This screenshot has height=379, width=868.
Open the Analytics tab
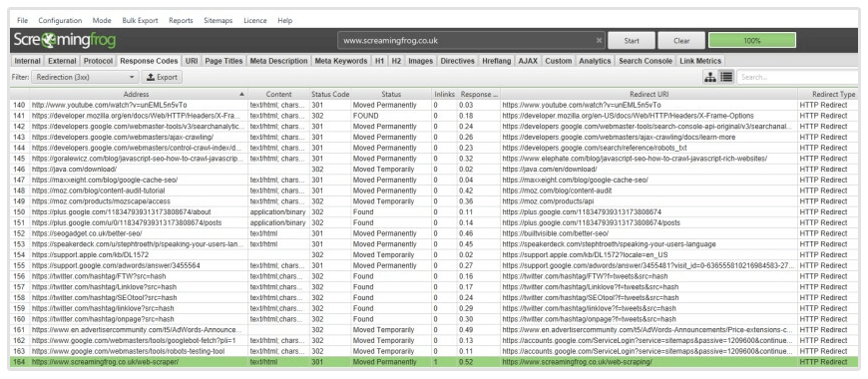click(x=595, y=61)
